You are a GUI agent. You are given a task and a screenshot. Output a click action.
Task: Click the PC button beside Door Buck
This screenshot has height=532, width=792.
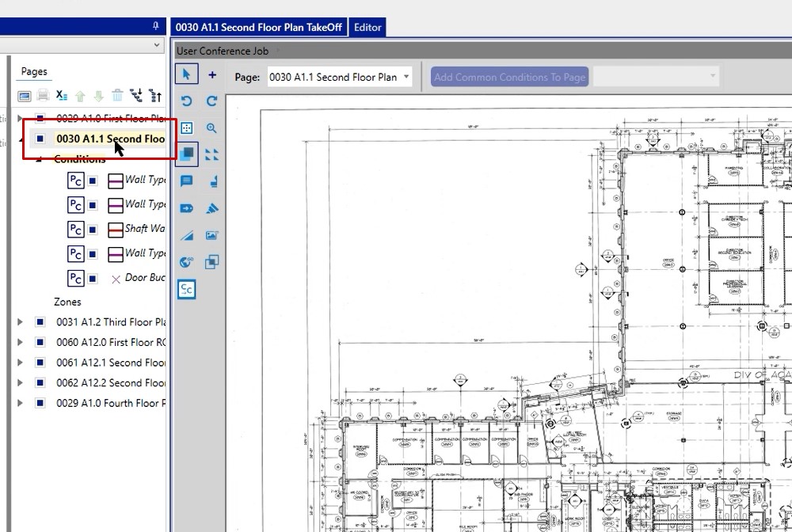pyautogui.click(x=75, y=279)
